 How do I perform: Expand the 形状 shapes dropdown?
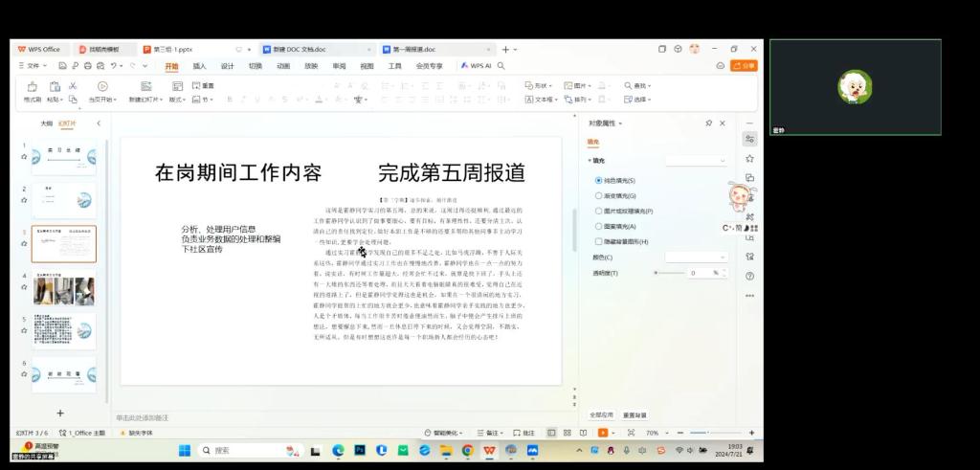(543, 85)
